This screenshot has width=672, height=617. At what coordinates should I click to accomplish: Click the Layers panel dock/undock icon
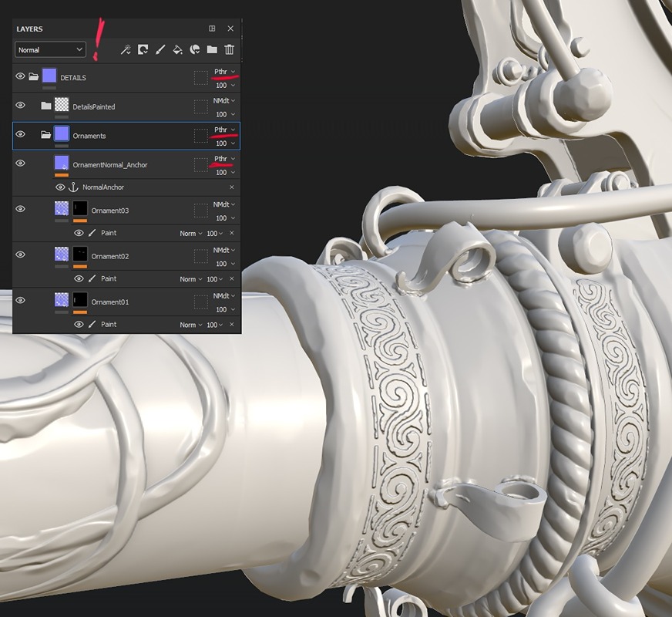coord(212,29)
